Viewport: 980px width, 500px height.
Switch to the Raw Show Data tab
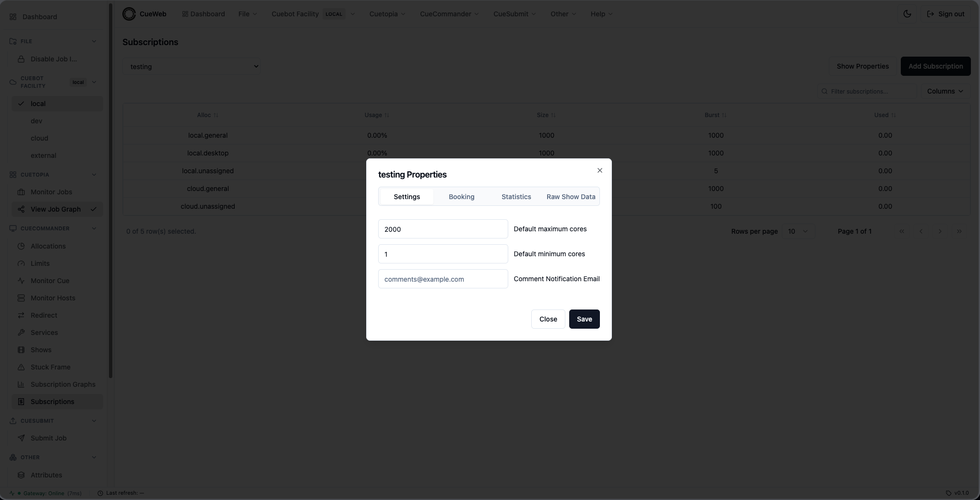(x=571, y=197)
